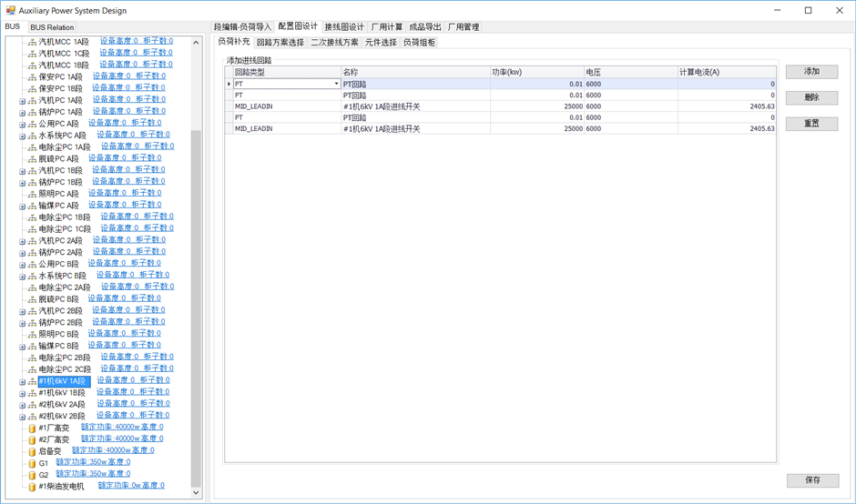Click the 重置 button
The height and width of the screenshot is (504, 856).
[x=811, y=124]
